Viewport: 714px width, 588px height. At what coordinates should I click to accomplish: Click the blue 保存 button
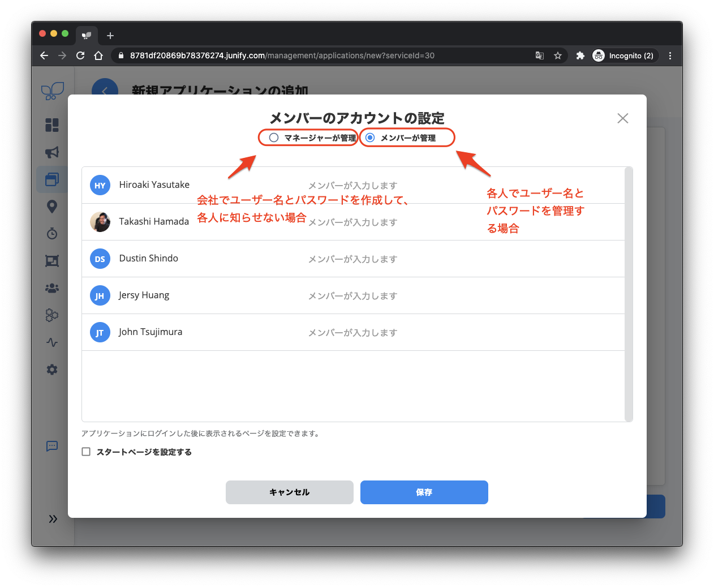pyautogui.click(x=424, y=492)
